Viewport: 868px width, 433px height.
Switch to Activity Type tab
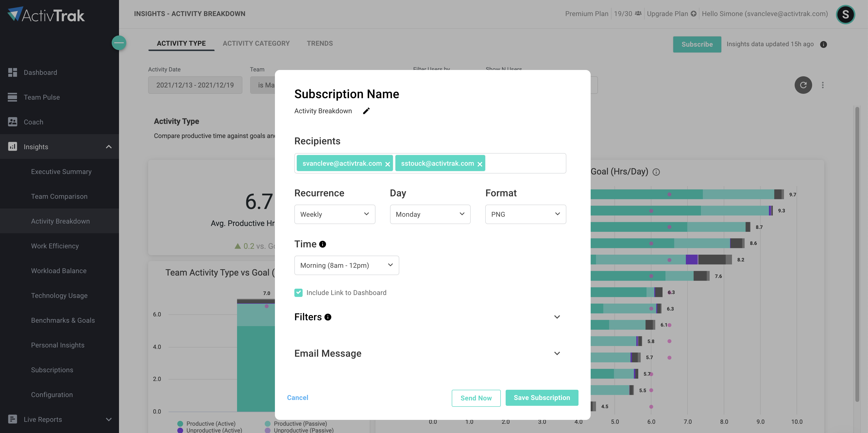click(x=181, y=43)
